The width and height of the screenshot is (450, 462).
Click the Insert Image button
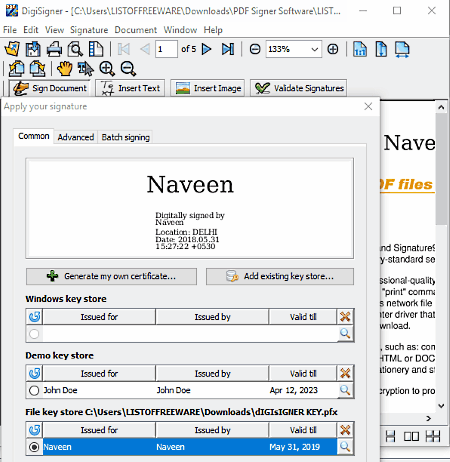(x=208, y=88)
